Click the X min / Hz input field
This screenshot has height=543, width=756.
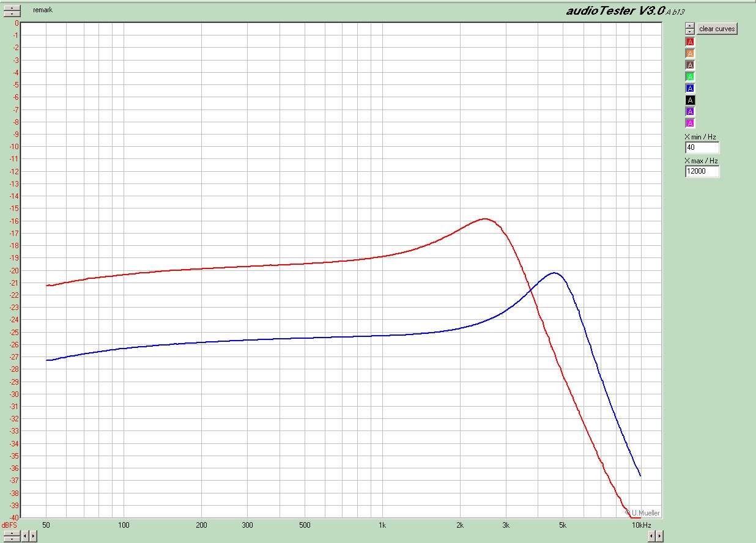[702, 147]
